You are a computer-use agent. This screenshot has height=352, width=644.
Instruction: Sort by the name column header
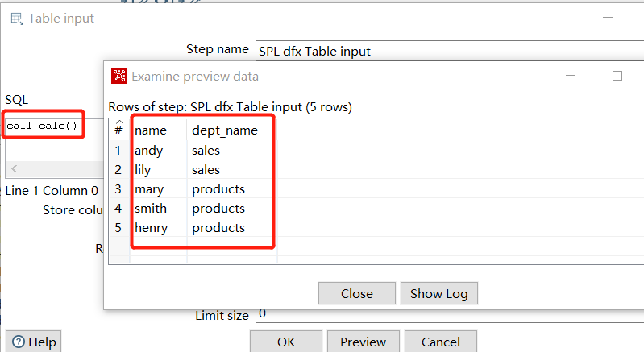pos(151,130)
